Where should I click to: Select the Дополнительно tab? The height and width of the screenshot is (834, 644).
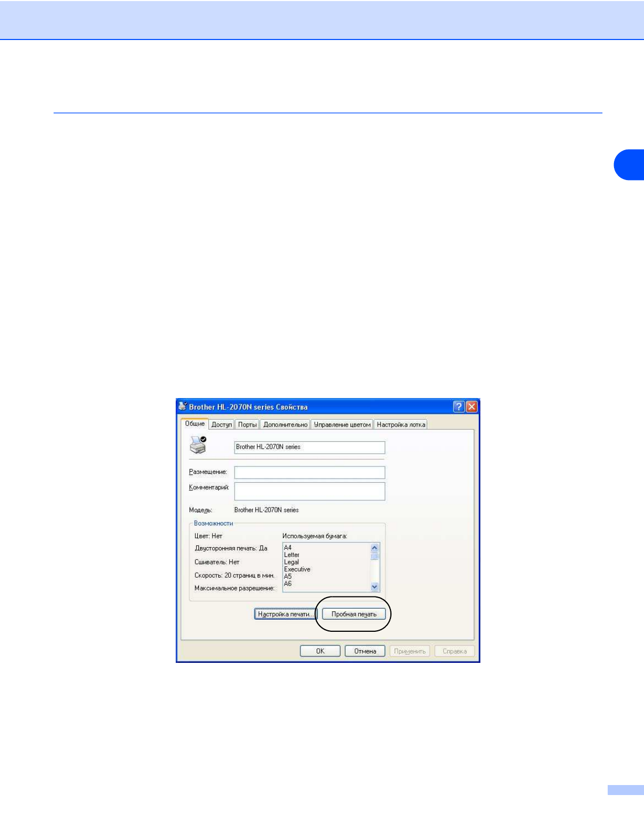coord(285,424)
